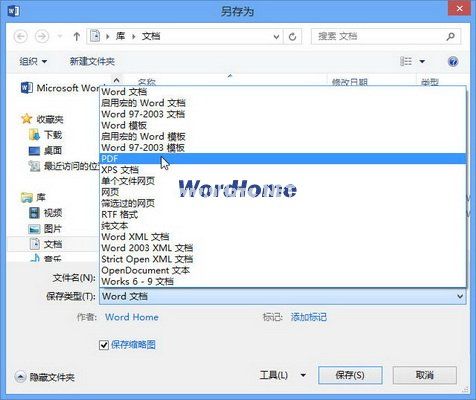Screen dimensions: 476x400
Task: Choose 网页 format option
Action: click(x=283, y=192)
